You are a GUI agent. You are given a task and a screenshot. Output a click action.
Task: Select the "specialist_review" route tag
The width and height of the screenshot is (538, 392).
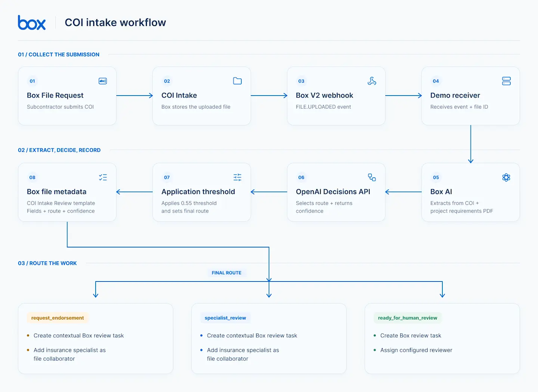(x=225, y=318)
